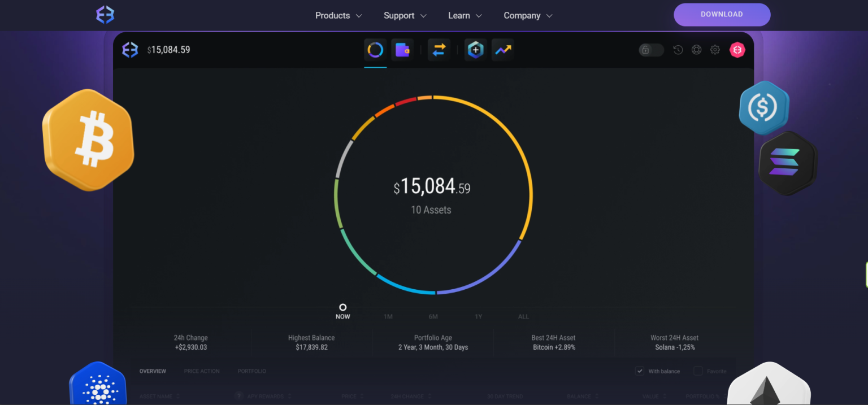Image resolution: width=868 pixels, height=405 pixels.
Task: Open the Portfolio donut chart icon
Action: click(x=375, y=50)
